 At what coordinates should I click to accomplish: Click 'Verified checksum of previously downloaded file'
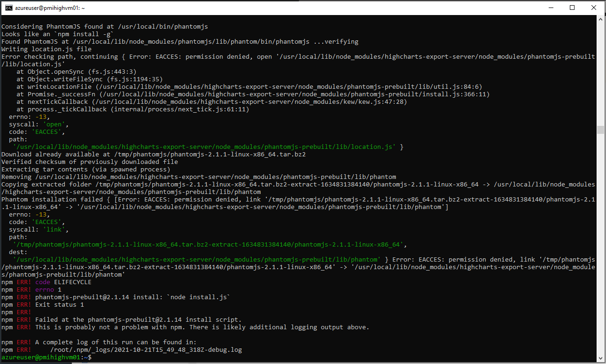(90, 162)
